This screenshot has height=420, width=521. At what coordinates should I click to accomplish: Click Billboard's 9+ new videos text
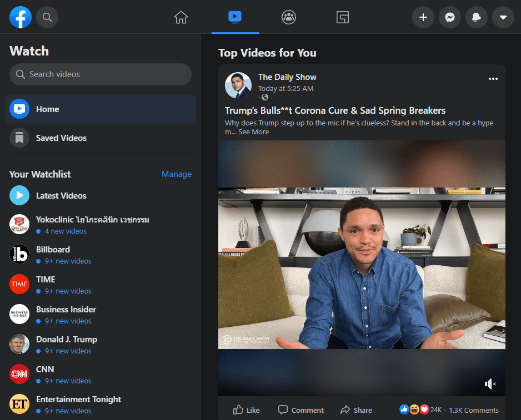click(x=68, y=261)
